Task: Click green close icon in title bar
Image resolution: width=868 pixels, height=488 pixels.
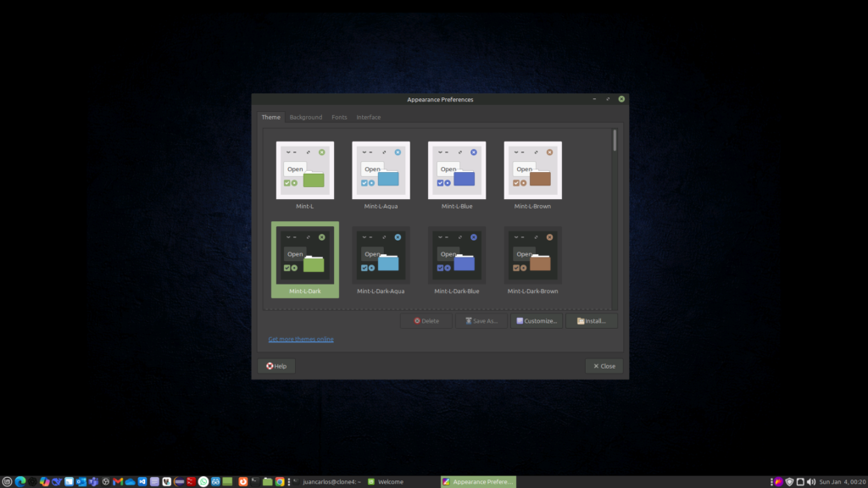Action: click(621, 99)
